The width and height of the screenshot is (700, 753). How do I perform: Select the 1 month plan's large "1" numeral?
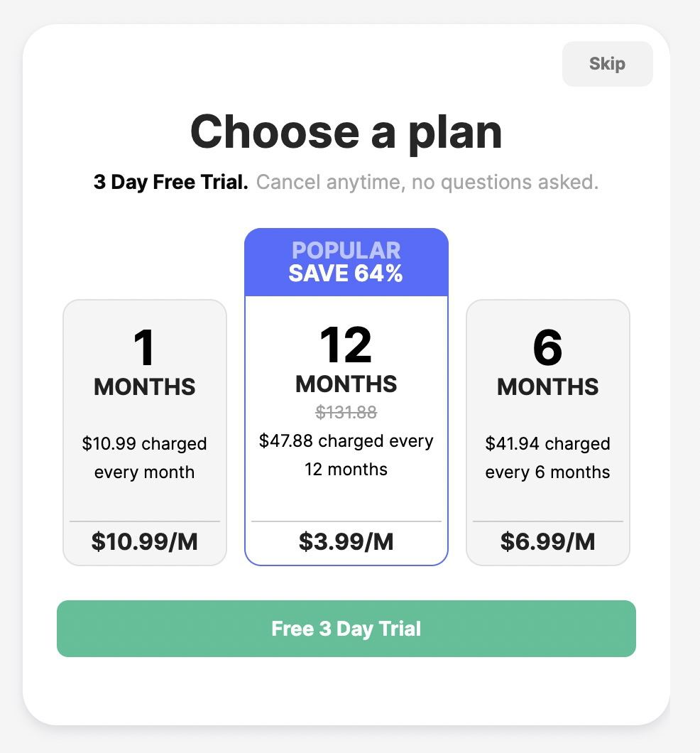[x=144, y=347]
